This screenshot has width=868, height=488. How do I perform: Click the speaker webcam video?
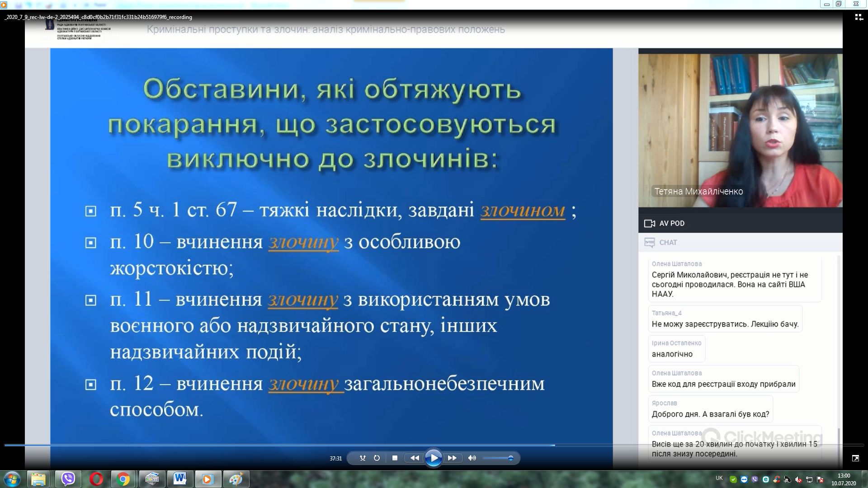[x=740, y=130]
